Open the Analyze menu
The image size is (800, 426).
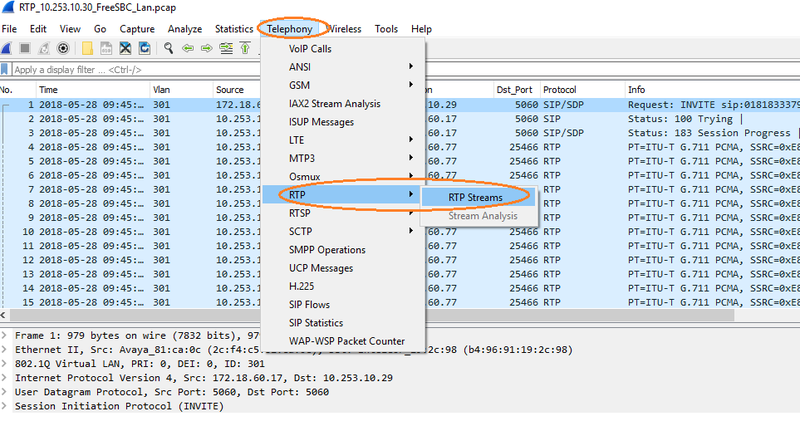185,29
